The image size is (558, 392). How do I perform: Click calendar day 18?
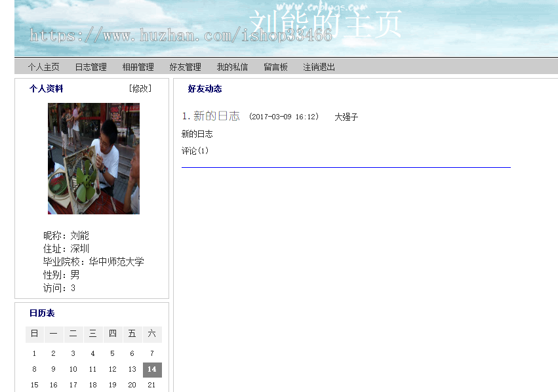93,385
